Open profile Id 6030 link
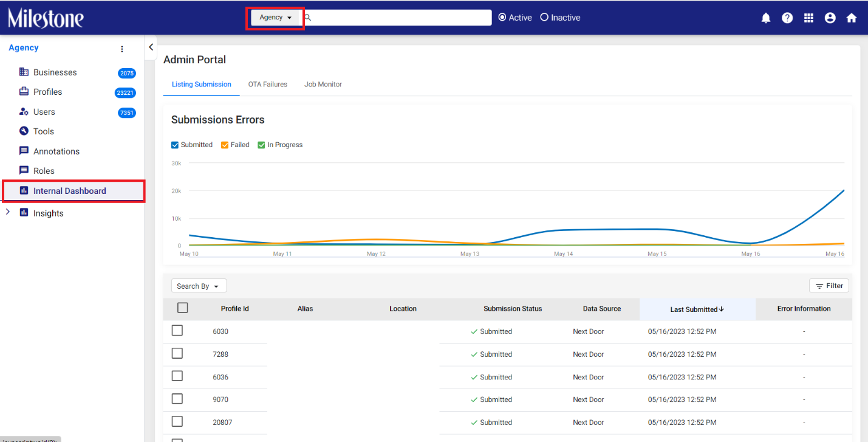The image size is (868, 442). click(x=220, y=331)
